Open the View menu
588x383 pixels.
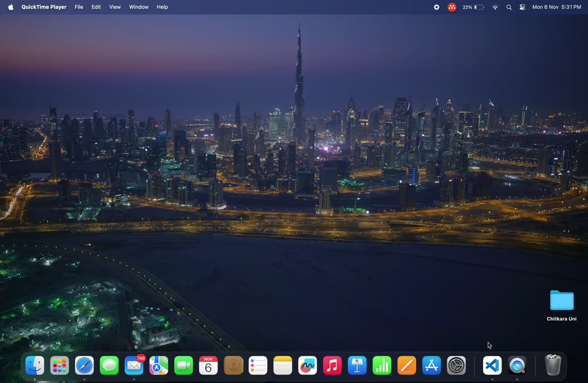tap(115, 7)
